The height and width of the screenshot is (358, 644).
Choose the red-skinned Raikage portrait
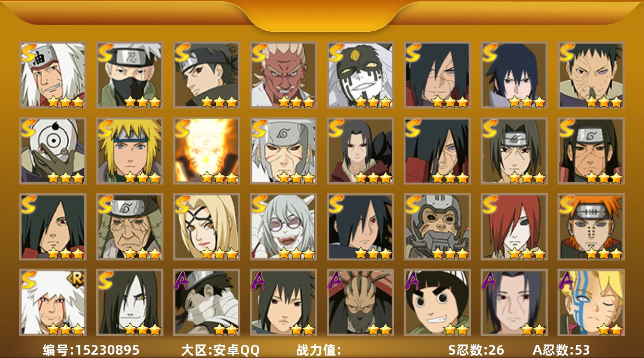click(284, 75)
